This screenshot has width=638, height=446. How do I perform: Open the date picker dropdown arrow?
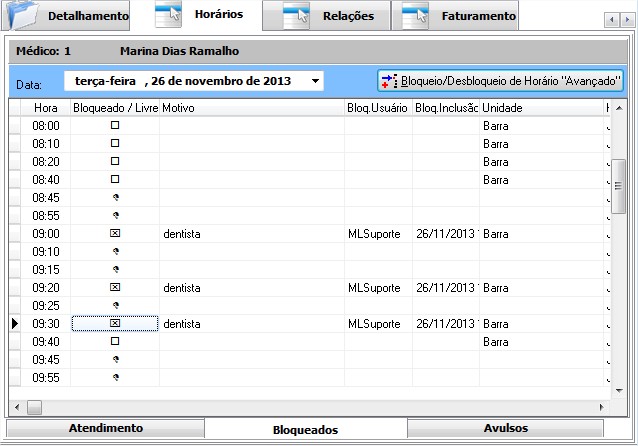coord(315,81)
